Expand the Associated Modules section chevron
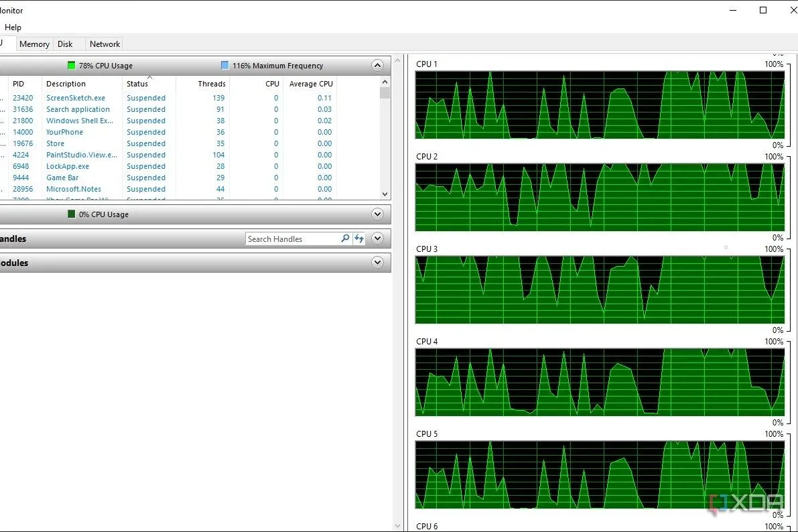This screenshot has width=798, height=532. [x=377, y=263]
